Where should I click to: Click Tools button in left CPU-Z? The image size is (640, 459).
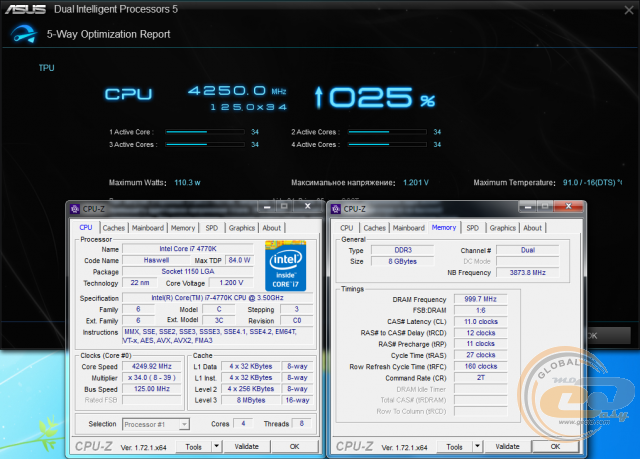click(193, 447)
